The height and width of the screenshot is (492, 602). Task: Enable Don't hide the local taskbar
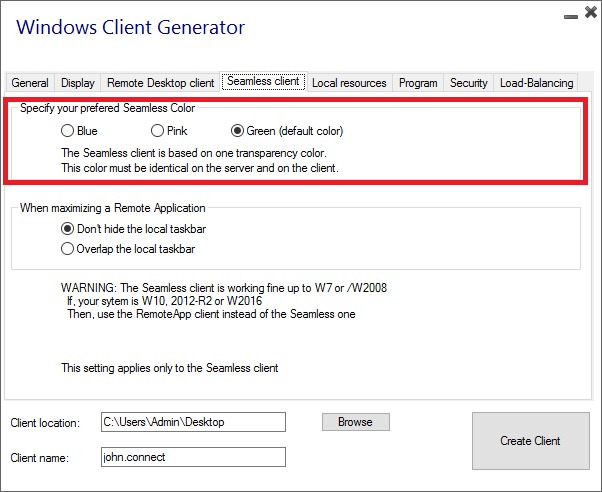point(68,229)
